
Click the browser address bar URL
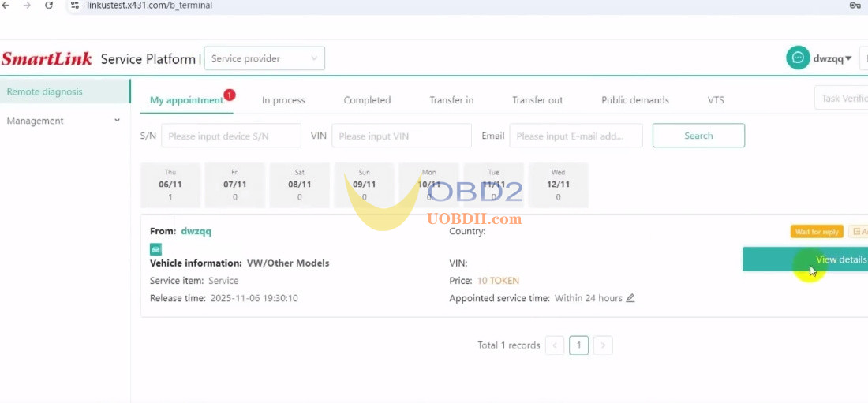click(x=149, y=5)
